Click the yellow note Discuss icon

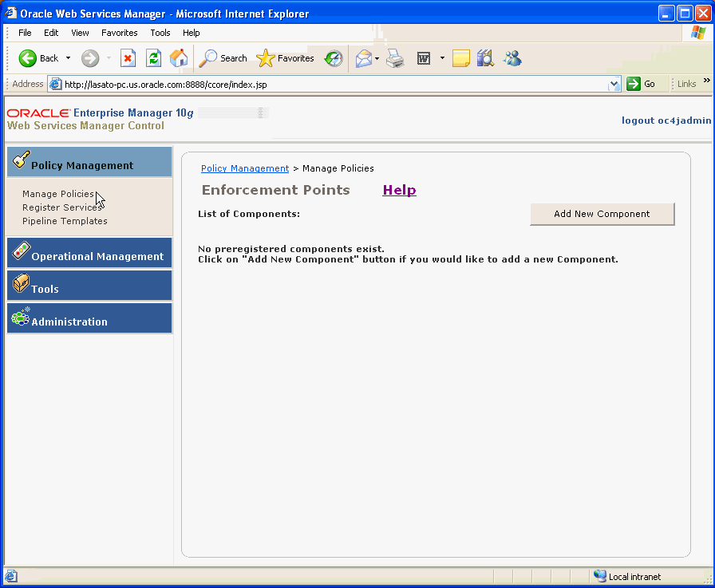(461, 58)
